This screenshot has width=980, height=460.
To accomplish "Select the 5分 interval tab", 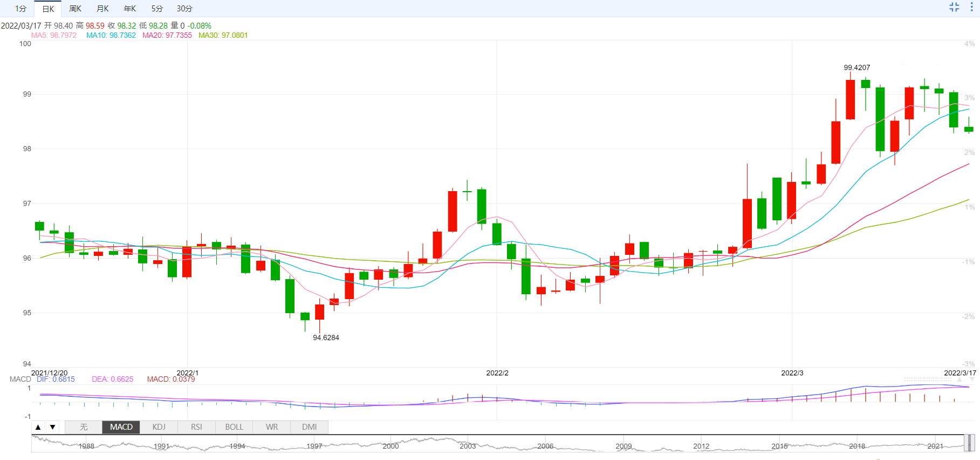I will pyautogui.click(x=156, y=9).
